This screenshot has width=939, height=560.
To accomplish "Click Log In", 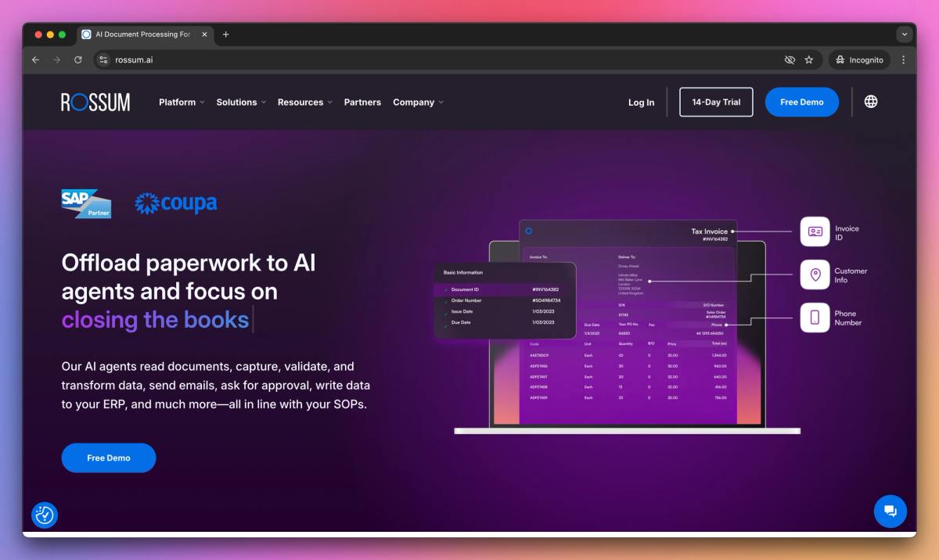I will [641, 102].
